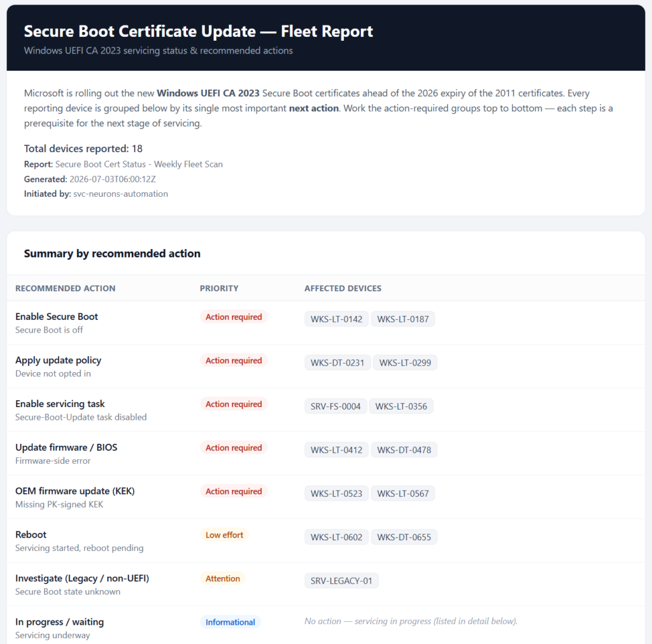
Task: Click device chip WKS-LT-0412
Action: (x=336, y=450)
